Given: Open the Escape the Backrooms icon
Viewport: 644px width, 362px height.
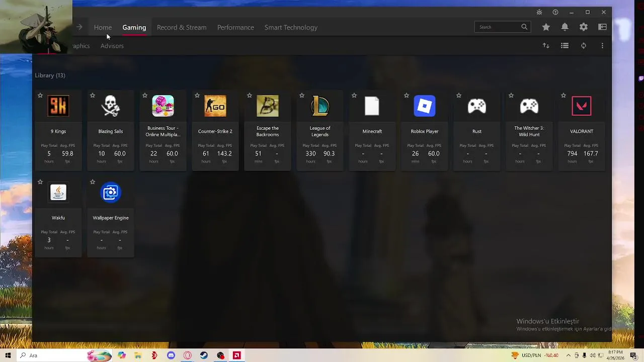Looking at the screenshot, I should (x=268, y=106).
